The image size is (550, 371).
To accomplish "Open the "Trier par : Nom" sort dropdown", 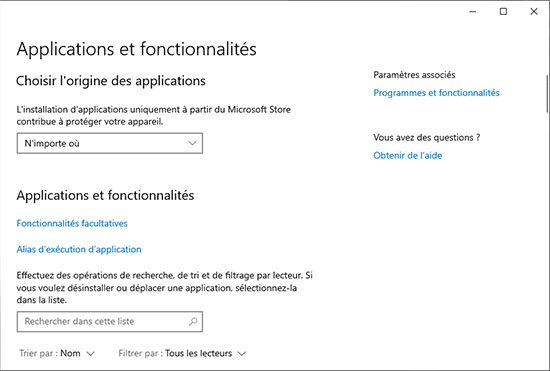I will 57,353.
